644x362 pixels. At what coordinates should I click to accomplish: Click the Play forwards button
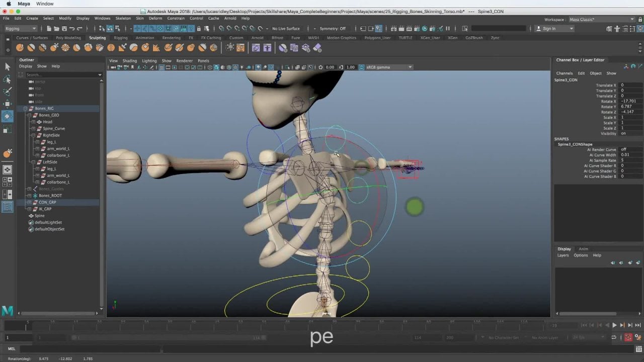[x=614, y=325]
